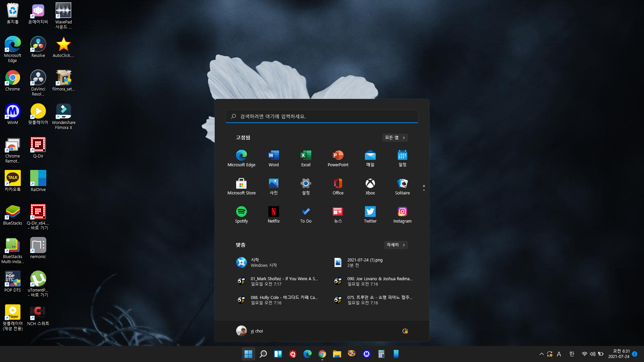Select the KakaoTalk desktop icon
The image size is (644, 362).
click(13, 181)
